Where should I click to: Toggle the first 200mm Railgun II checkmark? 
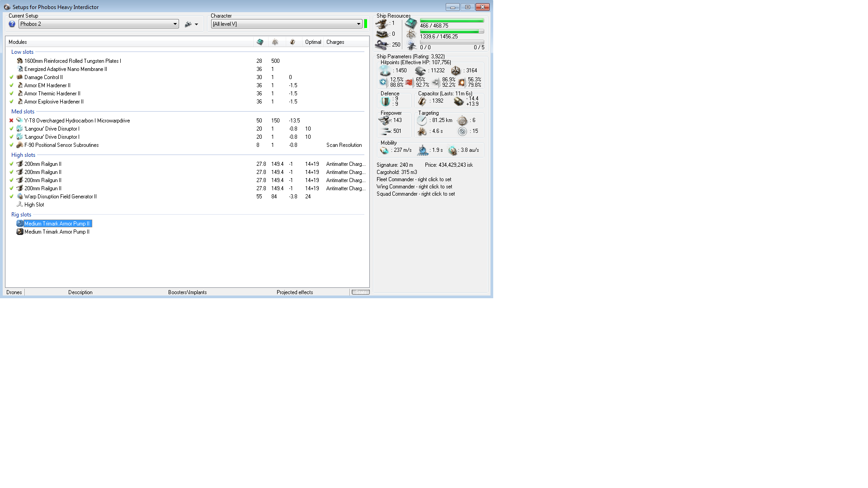(12, 164)
